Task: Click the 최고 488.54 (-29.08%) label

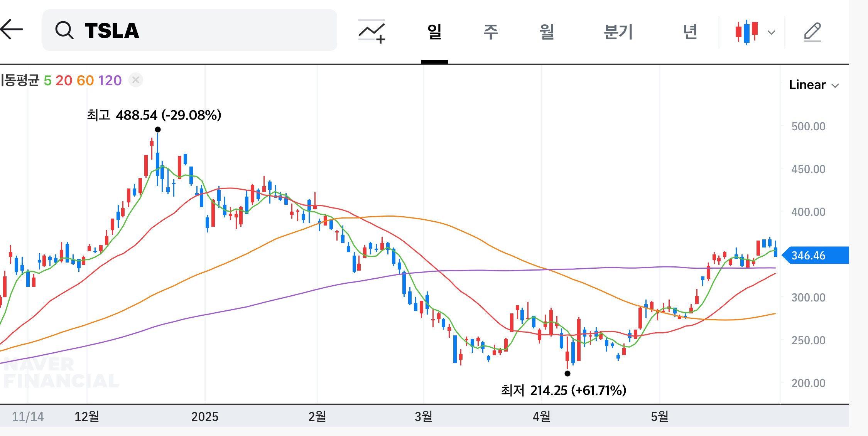Action: click(154, 115)
